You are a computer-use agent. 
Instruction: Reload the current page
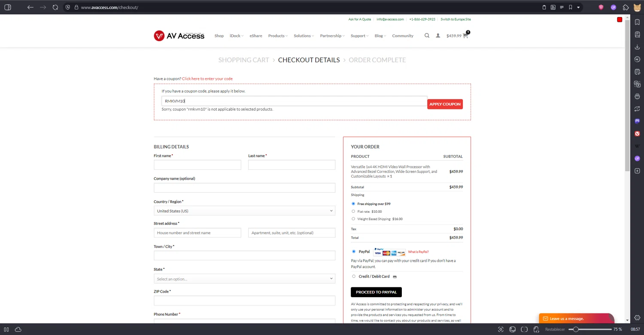(55, 7)
